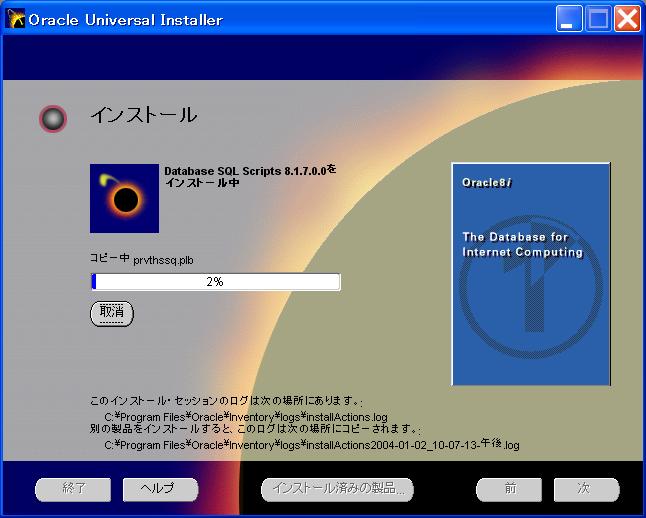Click the Oracle8i title text in banner
The width and height of the screenshot is (646, 518).
[487, 183]
